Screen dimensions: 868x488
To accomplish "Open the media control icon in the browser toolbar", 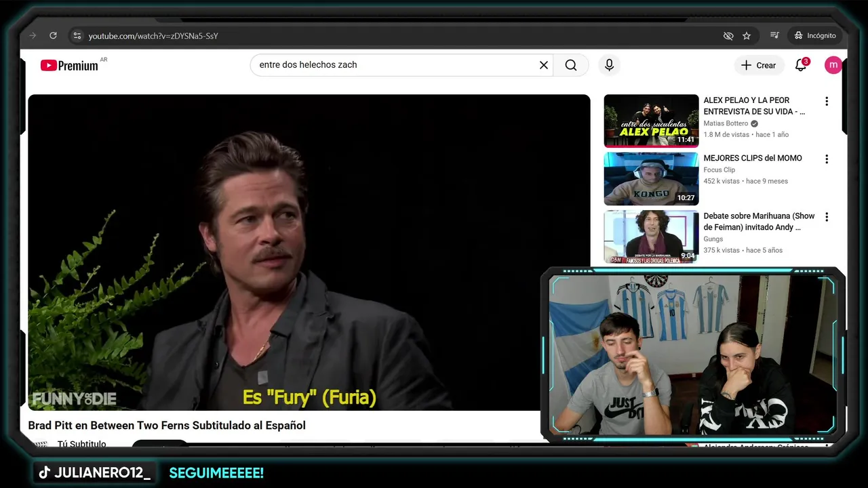I will pyautogui.click(x=774, y=35).
